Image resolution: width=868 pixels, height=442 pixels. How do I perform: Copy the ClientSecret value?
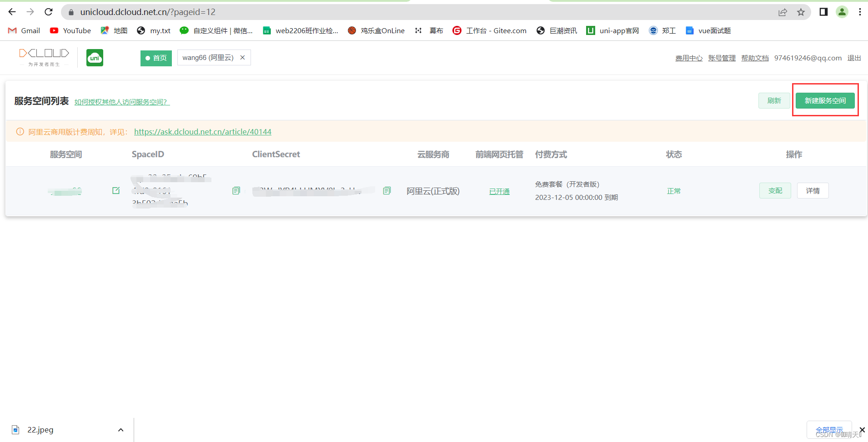386,190
